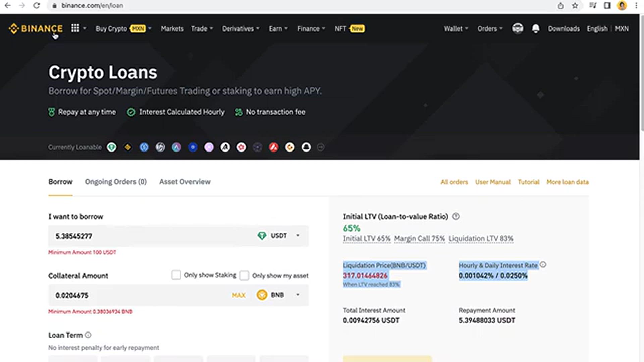Open the All orders link

pyautogui.click(x=454, y=182)
